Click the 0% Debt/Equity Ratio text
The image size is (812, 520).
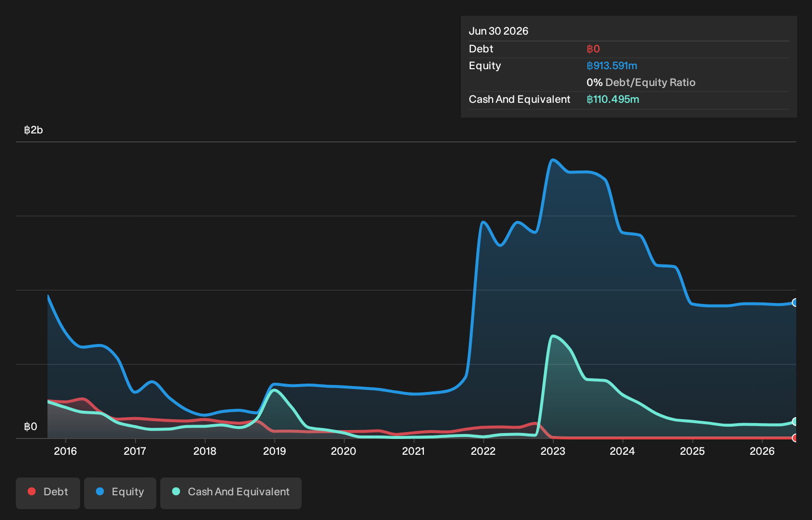pos(641,83)
